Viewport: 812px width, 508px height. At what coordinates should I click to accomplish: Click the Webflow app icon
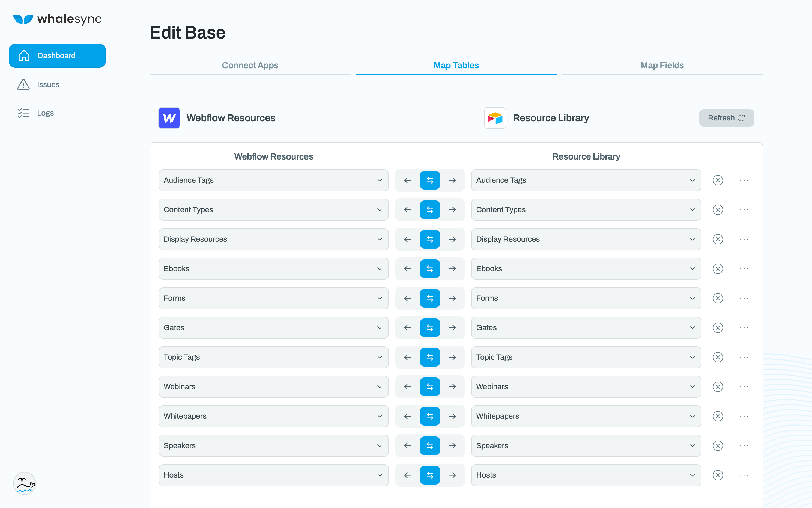point(169,118)
